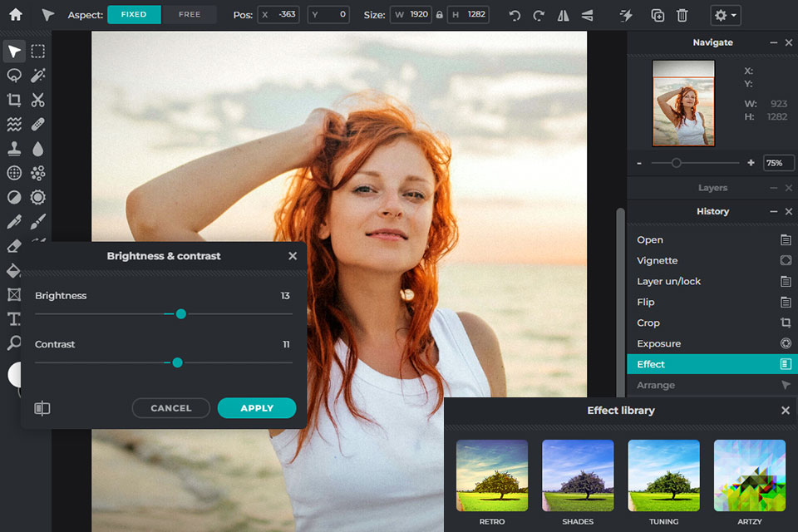Toggle the before/after compare preview icon
This screenshot has width=798, height=532.
pyautogui.click(x=42, y=408)
